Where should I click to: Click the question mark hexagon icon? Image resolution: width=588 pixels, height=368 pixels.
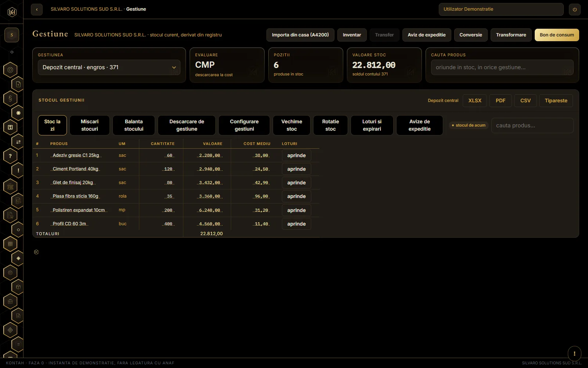[10, 156]
